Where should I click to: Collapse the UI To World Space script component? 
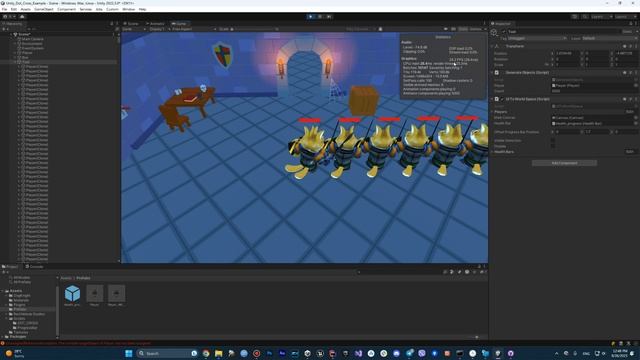pos(492,99)
